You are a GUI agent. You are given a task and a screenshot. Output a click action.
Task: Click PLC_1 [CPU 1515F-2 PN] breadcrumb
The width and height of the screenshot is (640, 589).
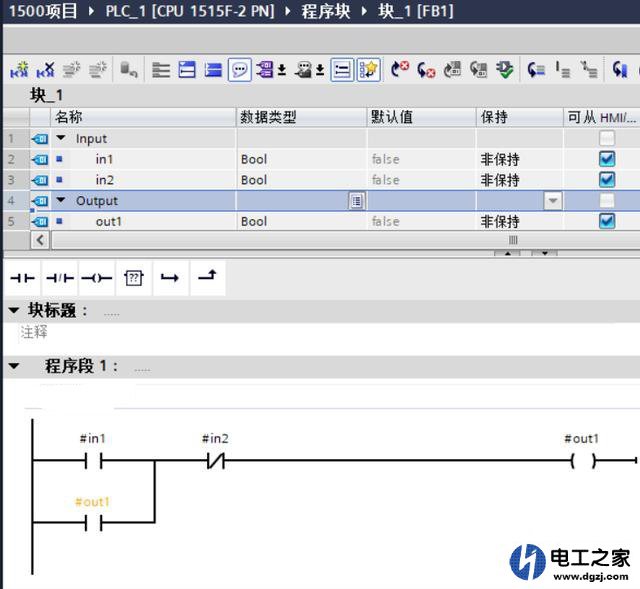[x=190, y=11]
